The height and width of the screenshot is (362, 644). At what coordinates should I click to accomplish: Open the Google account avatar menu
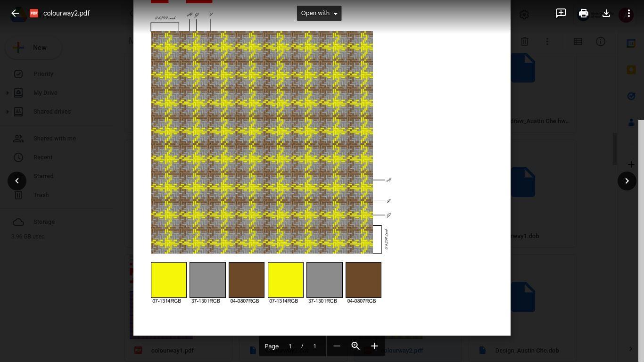click(626, 15)
